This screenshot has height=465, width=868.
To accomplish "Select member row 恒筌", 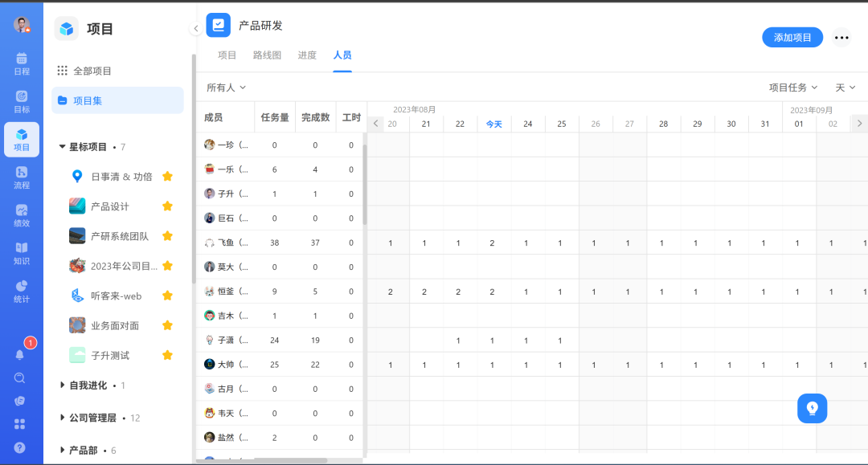I will pos(280,292).
